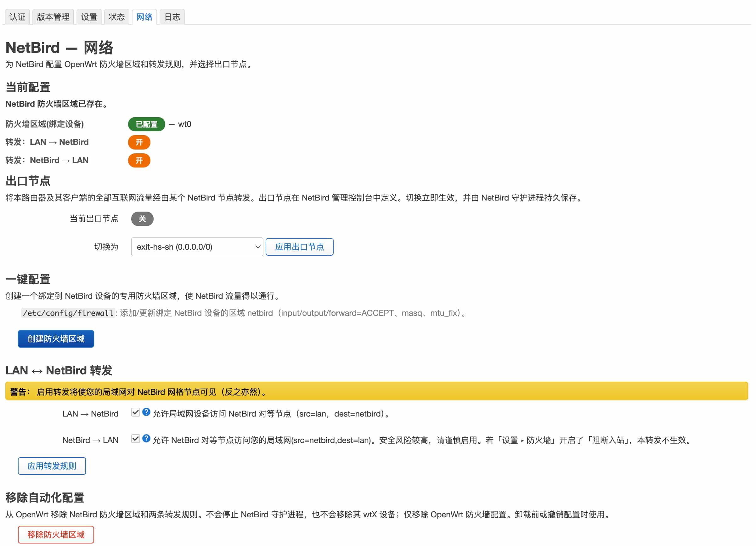Click the /etc/config/firewall code text
This screenshot has width=756, height=546.
pos(68,313)
